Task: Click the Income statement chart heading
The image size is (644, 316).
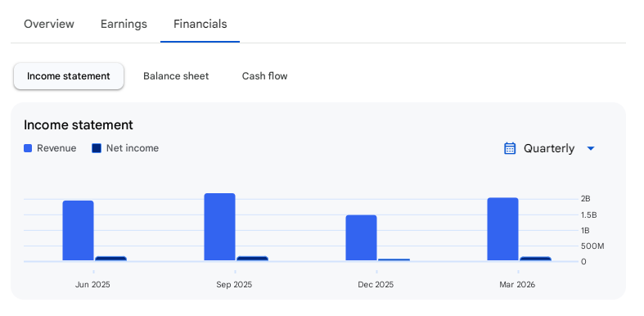Action: click(x=79, y=125)
